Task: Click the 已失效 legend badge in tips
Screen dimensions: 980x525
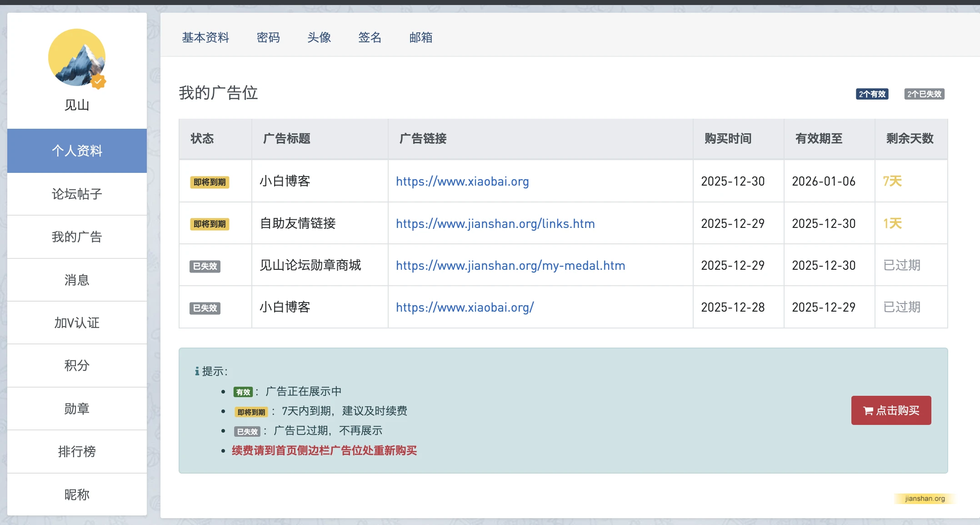Action: coord(247,431)
